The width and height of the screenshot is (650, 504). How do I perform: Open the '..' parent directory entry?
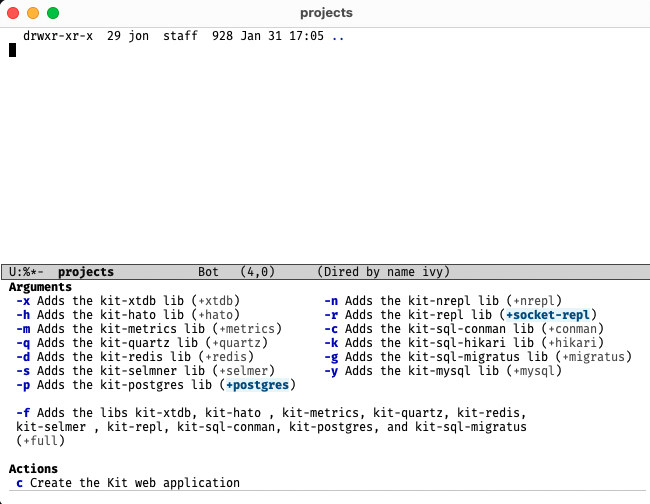(338, 36)
